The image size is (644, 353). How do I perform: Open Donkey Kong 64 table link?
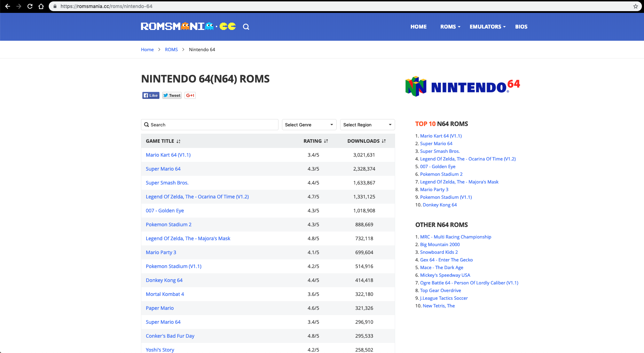coord(164,280)
